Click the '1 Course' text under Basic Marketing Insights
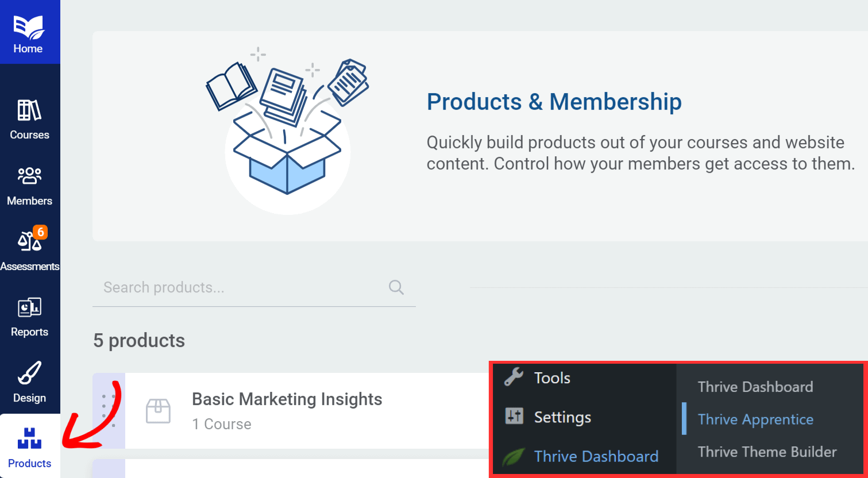868x478 pixels. (x=222, y=424)
